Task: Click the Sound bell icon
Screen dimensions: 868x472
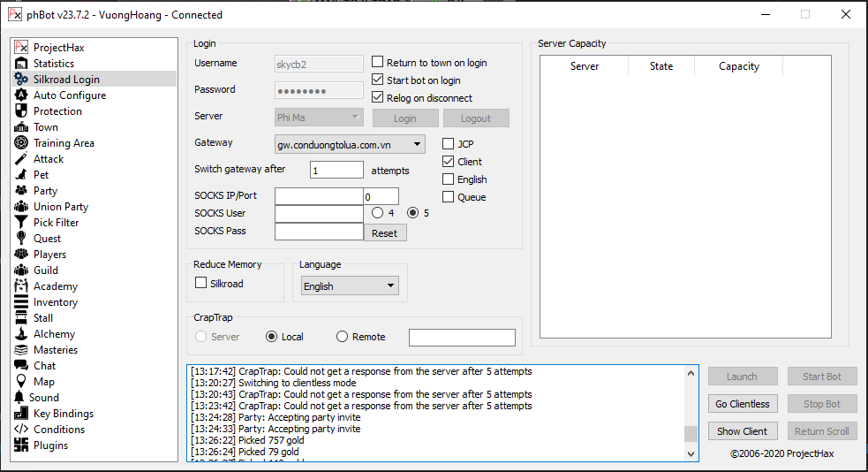Action: tap(19, 398)
